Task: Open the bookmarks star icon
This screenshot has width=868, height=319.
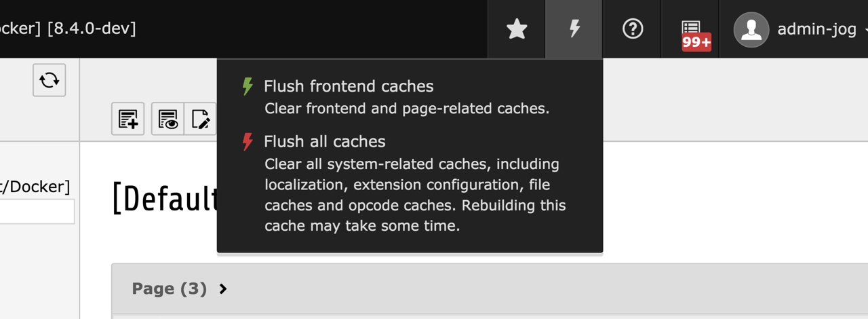Action: pos(517,29)
